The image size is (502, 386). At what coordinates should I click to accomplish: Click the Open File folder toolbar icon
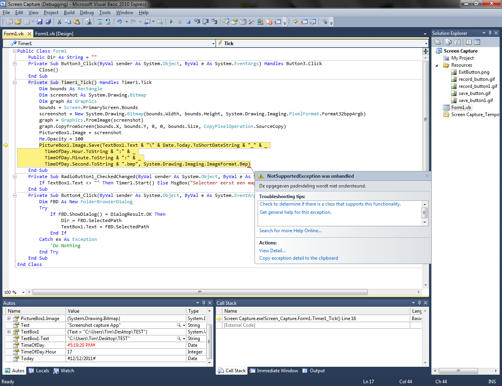[18, 22]
